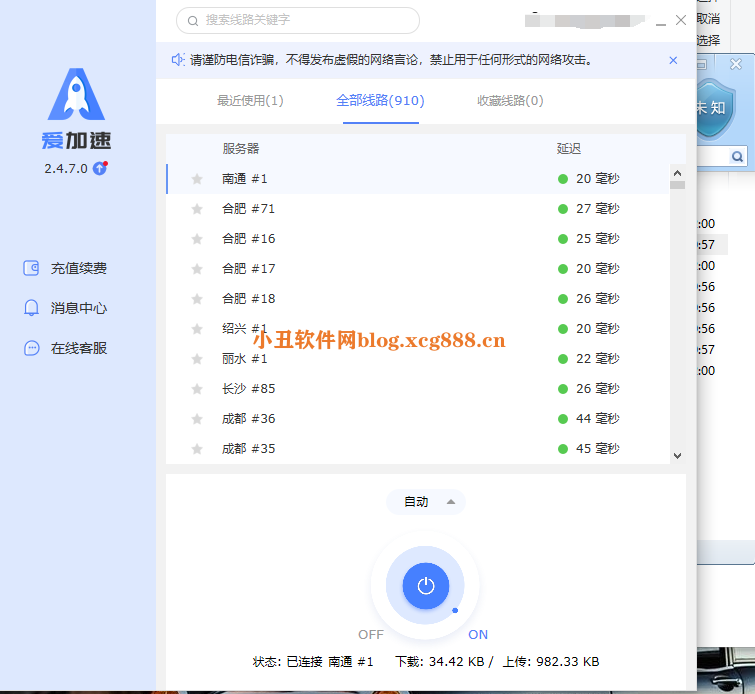The image size is (755, 694).
Task: Click the 延迟 column header
Action: click(569, 148)
